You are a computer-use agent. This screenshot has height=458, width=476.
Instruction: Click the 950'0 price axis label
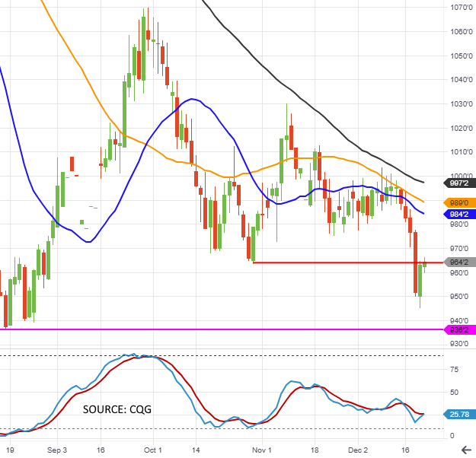pyautogui.click(x=459, y=297)
